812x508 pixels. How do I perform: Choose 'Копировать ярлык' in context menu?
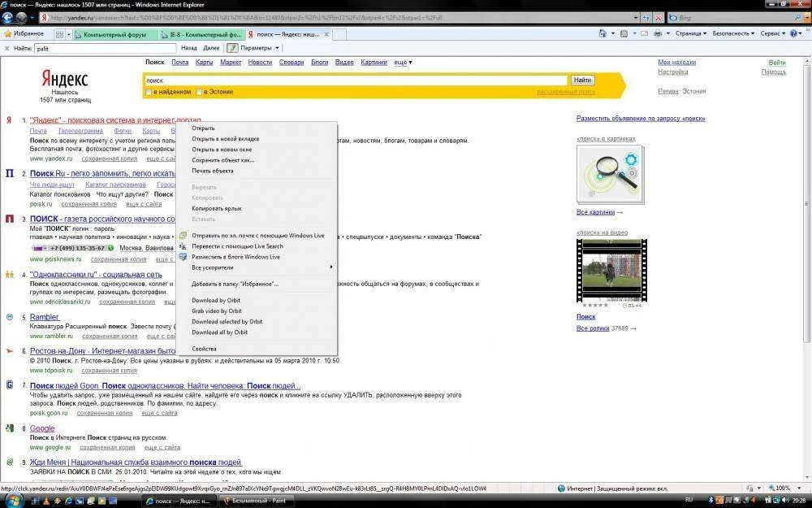pyautogui.click(x=217, y=208)
